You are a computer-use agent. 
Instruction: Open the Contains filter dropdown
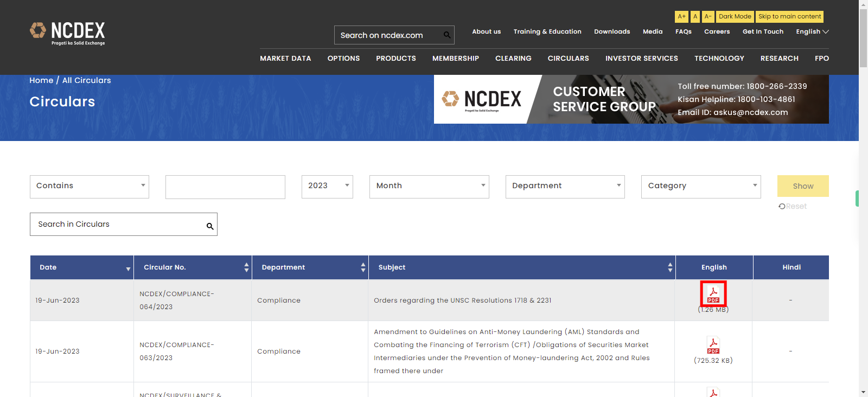90,187
